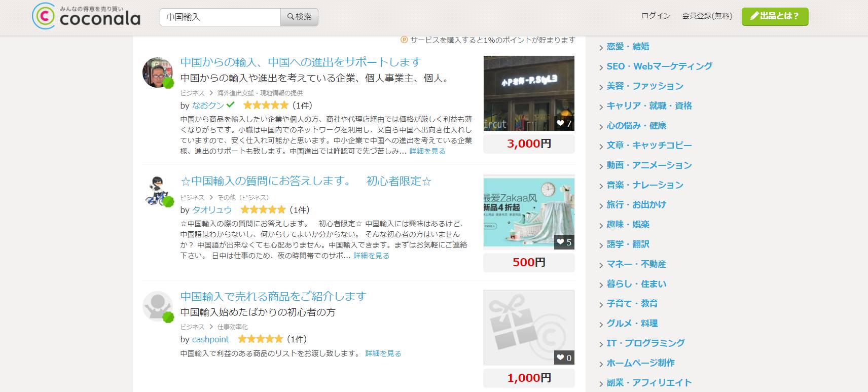Screen dimensions: 868x392
Task: Select category ホームページ制作
Action: pos(640,363)
